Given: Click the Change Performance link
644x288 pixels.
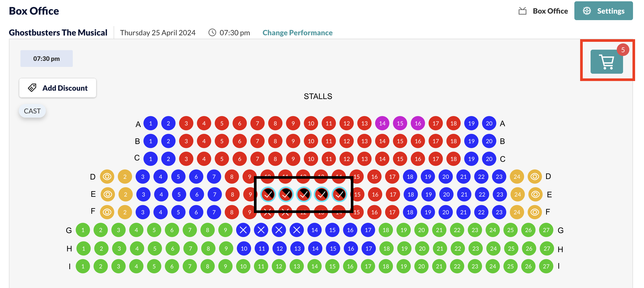Looking at the screenshot, I should coord(297,33).
